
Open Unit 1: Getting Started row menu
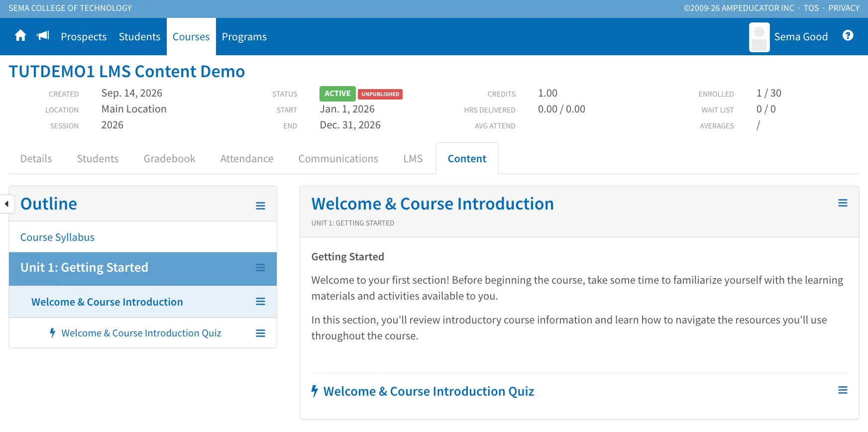click(x=260, y=268)
